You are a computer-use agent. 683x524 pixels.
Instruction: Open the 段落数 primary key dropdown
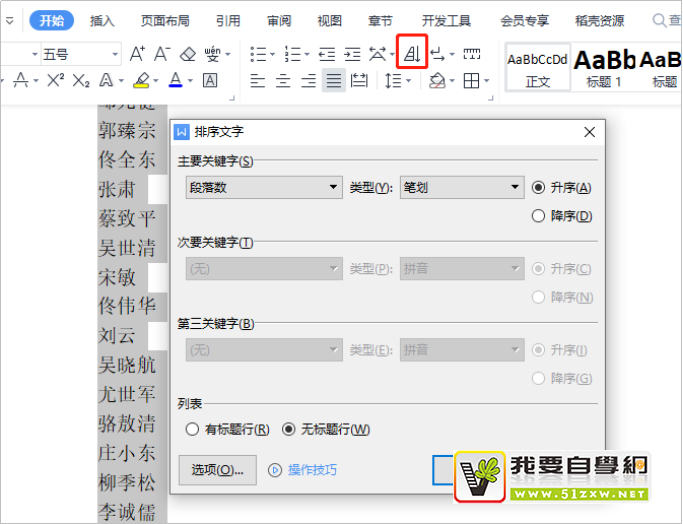[264, 187]
